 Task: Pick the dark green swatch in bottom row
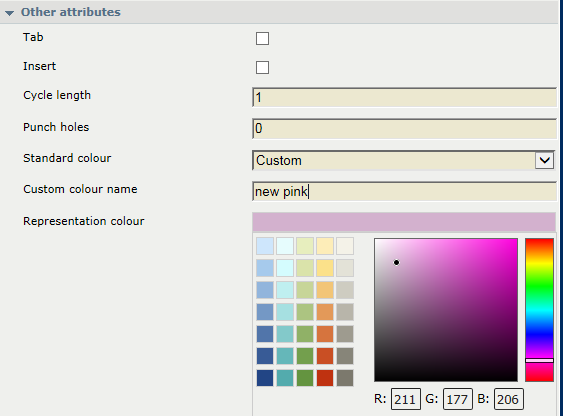point(305,378)
